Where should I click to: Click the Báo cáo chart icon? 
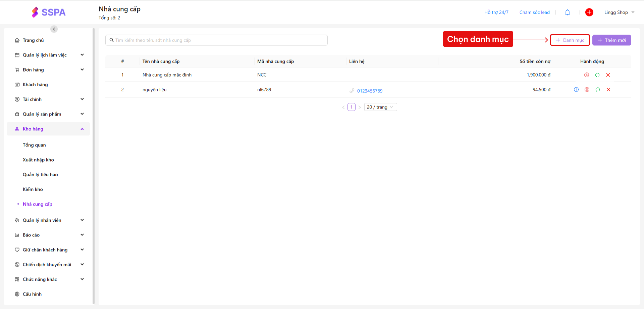17,235
